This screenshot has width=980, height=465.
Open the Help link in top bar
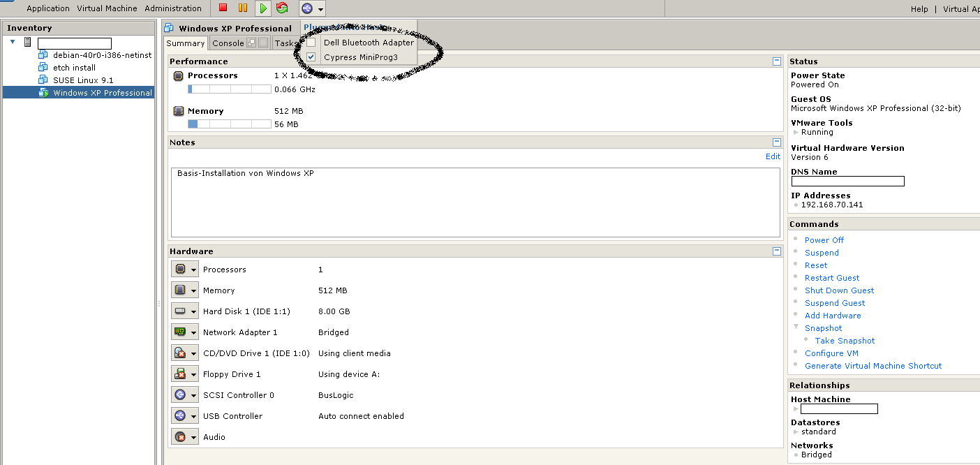click(919, 9)
